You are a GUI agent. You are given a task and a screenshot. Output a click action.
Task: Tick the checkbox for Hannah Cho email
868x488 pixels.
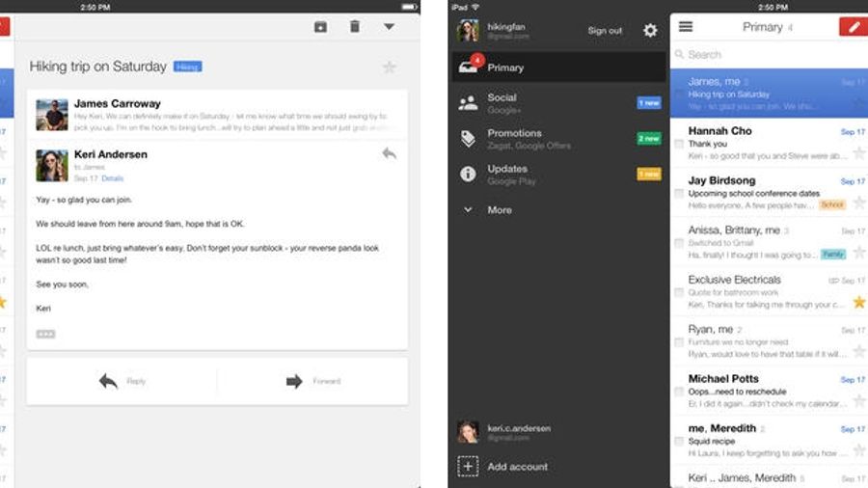(x=679, y=144)
